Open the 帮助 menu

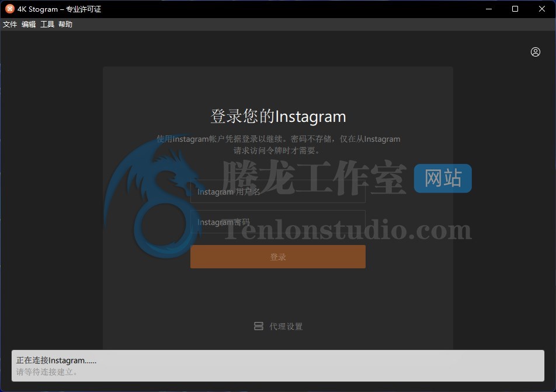(x=65, y=24)
